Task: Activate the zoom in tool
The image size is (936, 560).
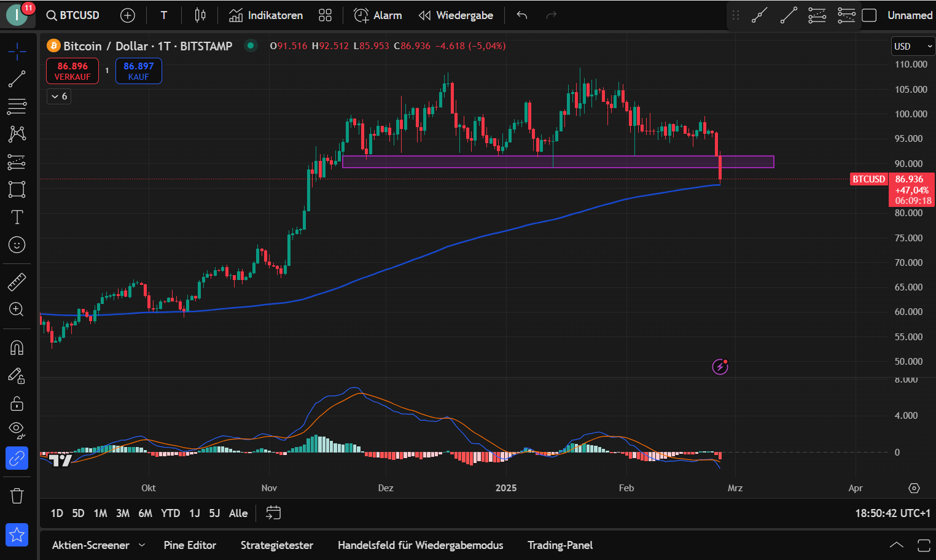Action: click(x=17, y=309)
